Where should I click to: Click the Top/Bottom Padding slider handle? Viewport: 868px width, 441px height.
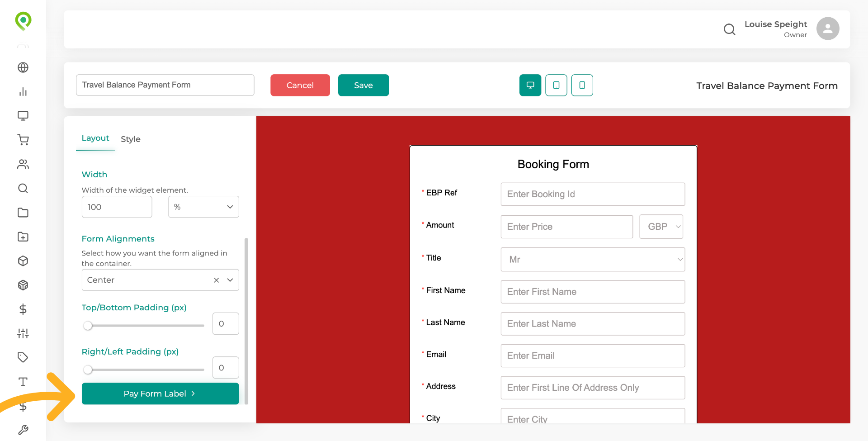tap(88, 326)
